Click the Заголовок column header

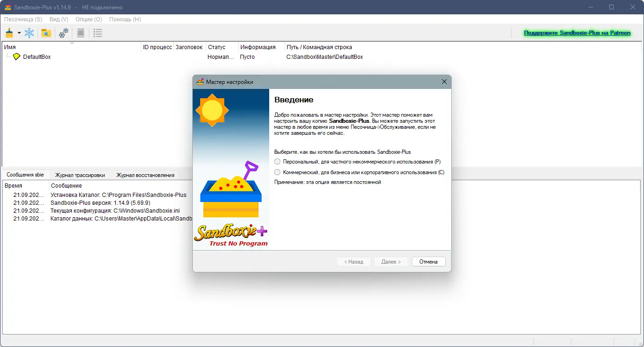[x=189, y=47]
